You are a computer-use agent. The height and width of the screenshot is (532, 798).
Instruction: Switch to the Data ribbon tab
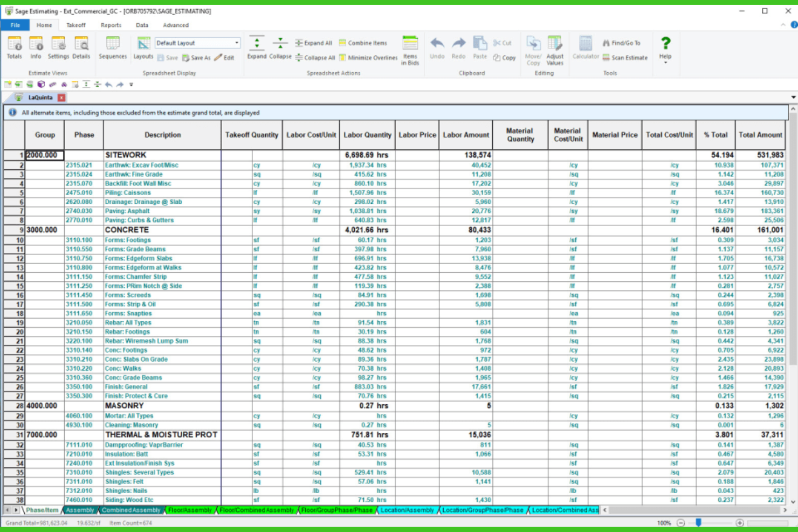[142, 25]
